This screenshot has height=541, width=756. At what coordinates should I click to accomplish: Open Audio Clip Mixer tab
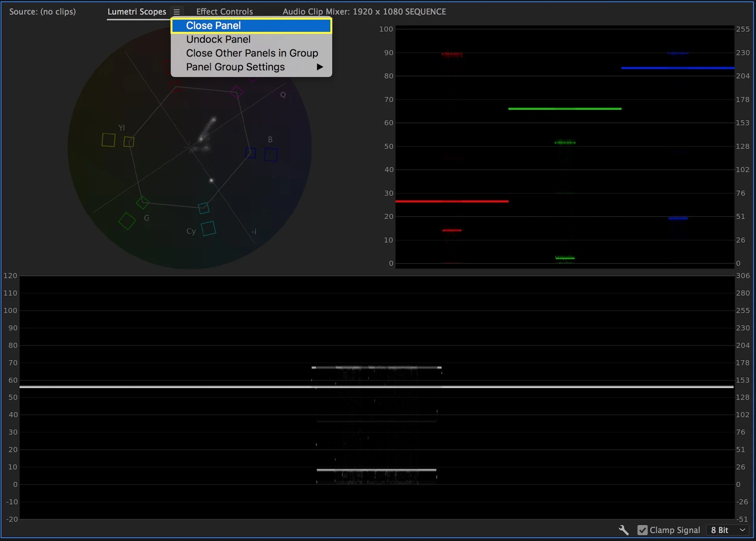[x=364, y=12]
